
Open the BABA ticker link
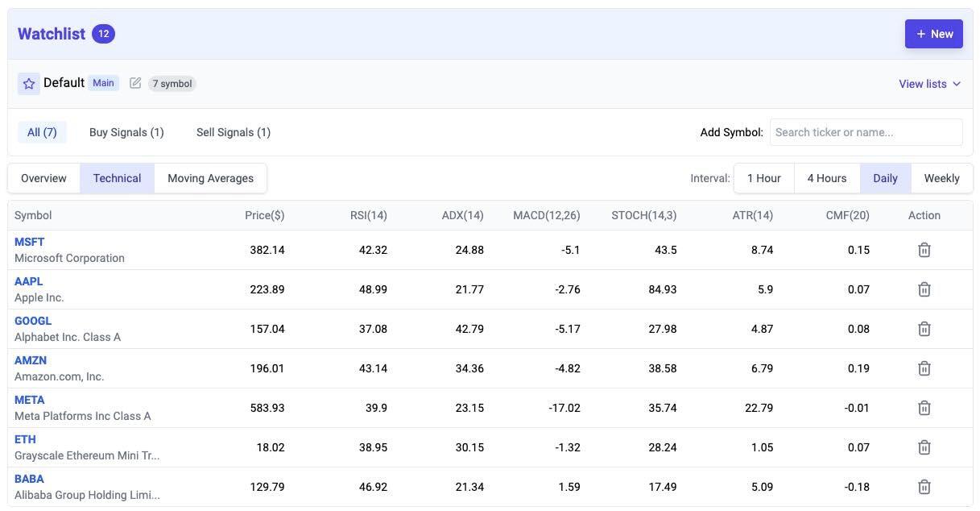[x=29, y=479]
